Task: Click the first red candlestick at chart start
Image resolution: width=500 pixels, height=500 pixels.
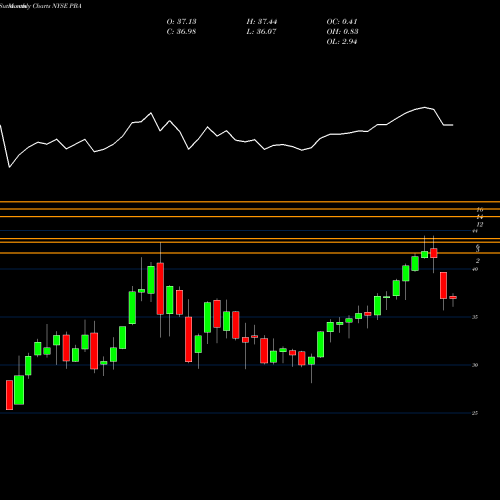Action: (9, 395)
